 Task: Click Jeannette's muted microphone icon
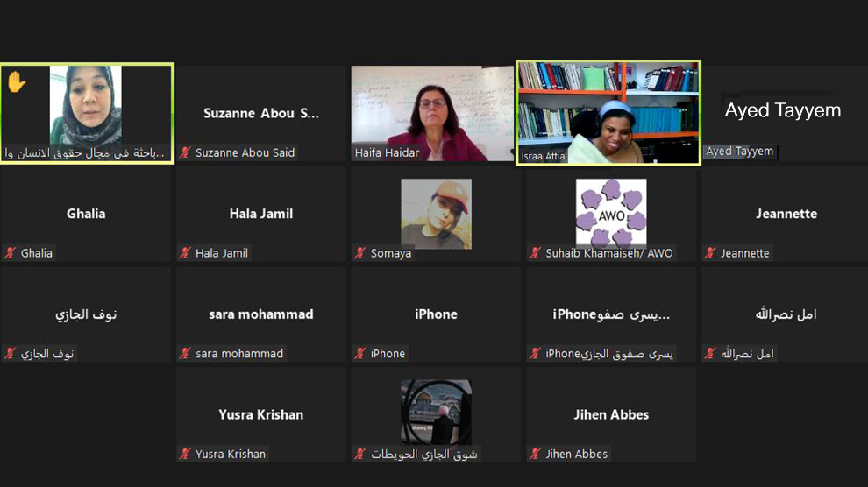pyautogui.click(x=710, y=253)
